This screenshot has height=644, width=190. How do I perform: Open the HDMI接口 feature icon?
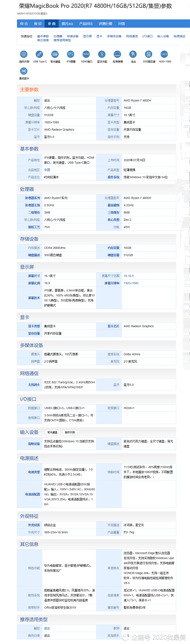click(86, 54)
